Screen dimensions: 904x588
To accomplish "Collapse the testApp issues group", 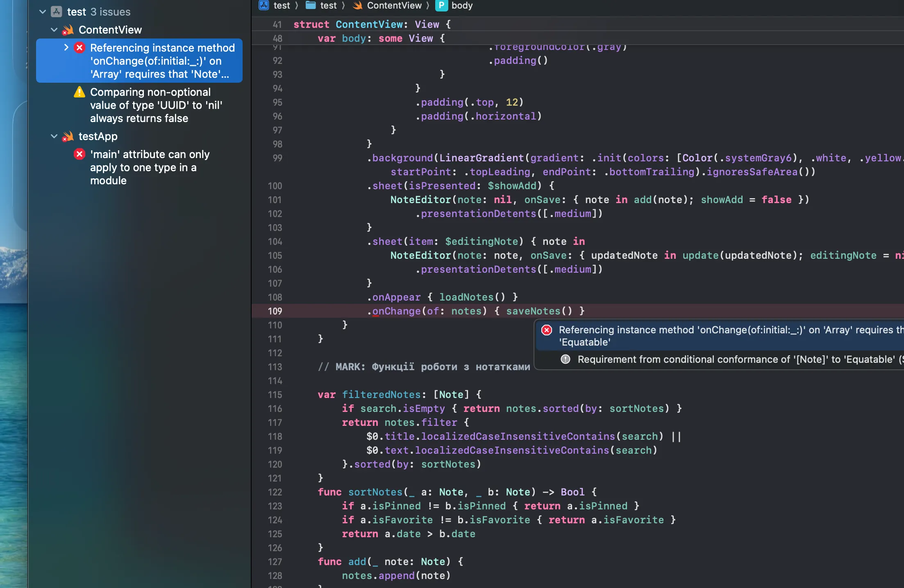I will point(54,136).
